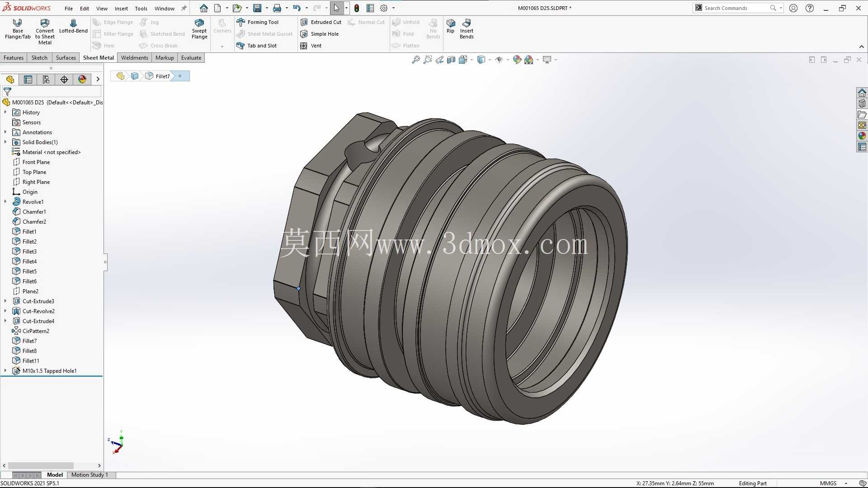
Task: Expand the Annotations tree node
Action: pyautogui.click(x=5, y=132)
